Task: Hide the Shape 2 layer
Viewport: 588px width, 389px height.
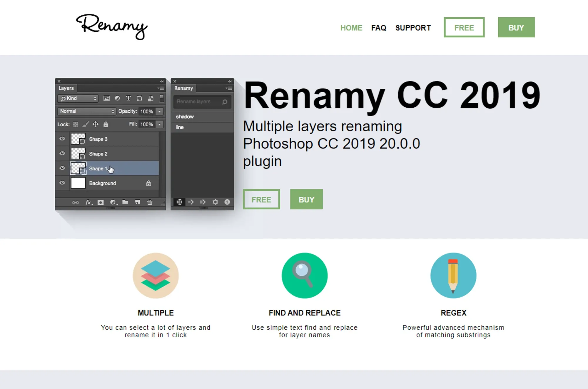Action: pyautogui.click(x=62, y=153)
